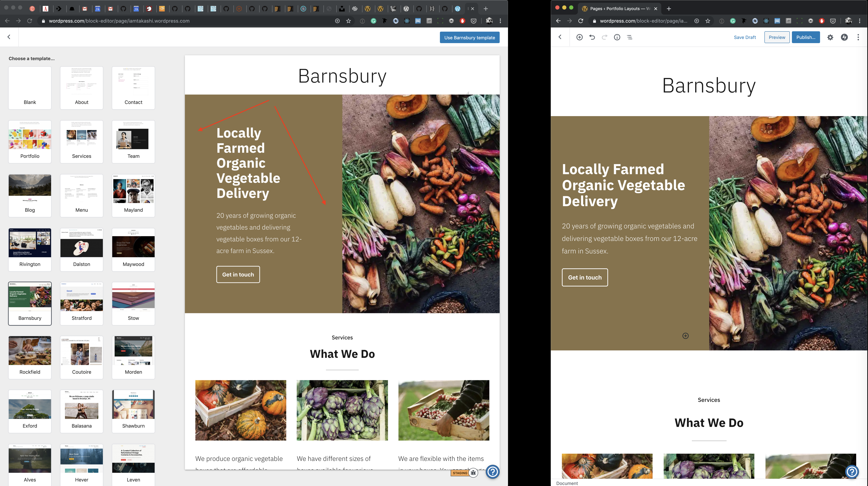Screen dimensions: 868x486
Task: Open help icon in right editor window
Action: [852, 472]
